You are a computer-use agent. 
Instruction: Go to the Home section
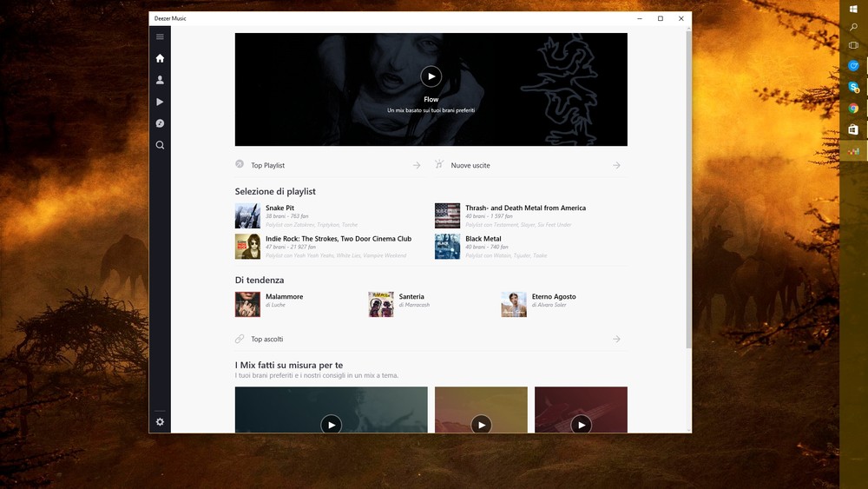coord(160,58)
